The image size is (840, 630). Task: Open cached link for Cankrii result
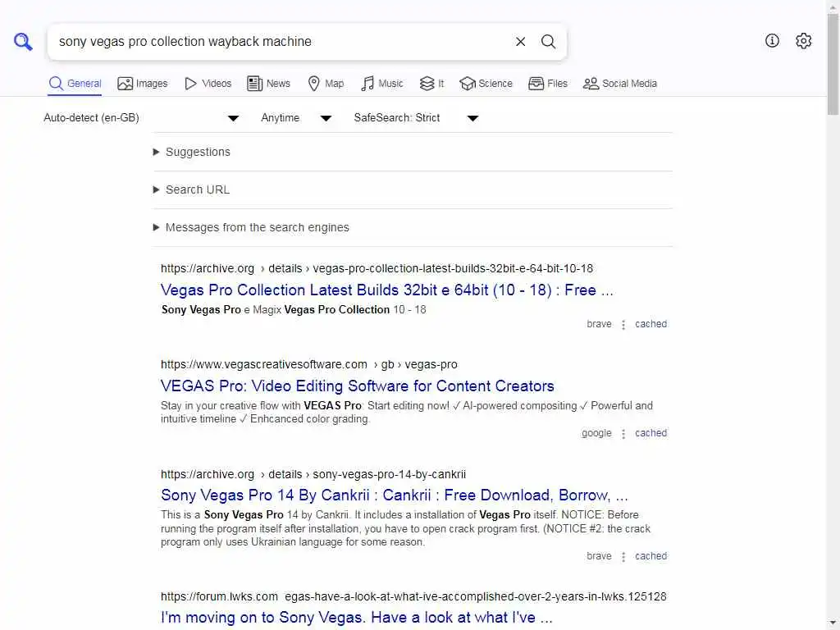651,556
